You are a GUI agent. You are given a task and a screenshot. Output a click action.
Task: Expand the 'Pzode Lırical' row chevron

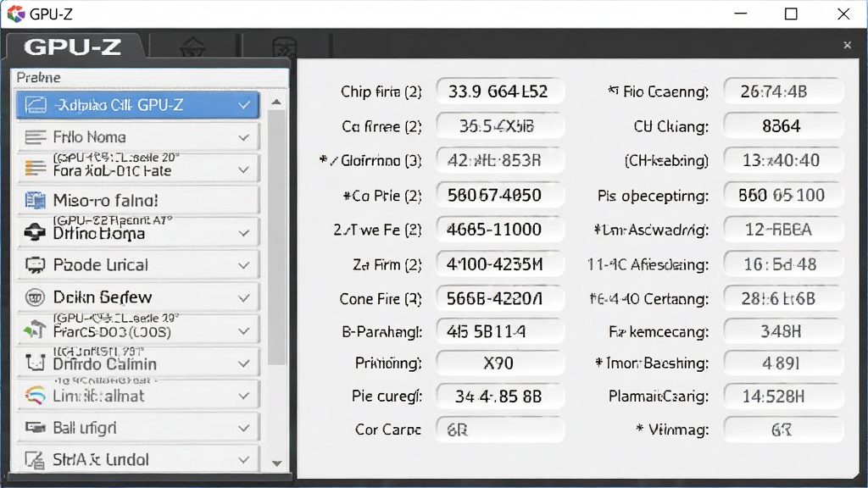coord(243,265)
